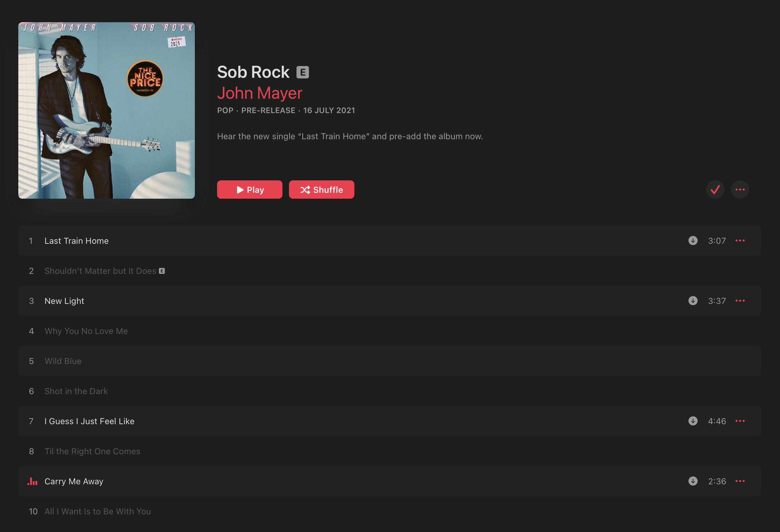The image size is (780, 532).
Task: Open John Mayer artist page
Action: (260, 93)
